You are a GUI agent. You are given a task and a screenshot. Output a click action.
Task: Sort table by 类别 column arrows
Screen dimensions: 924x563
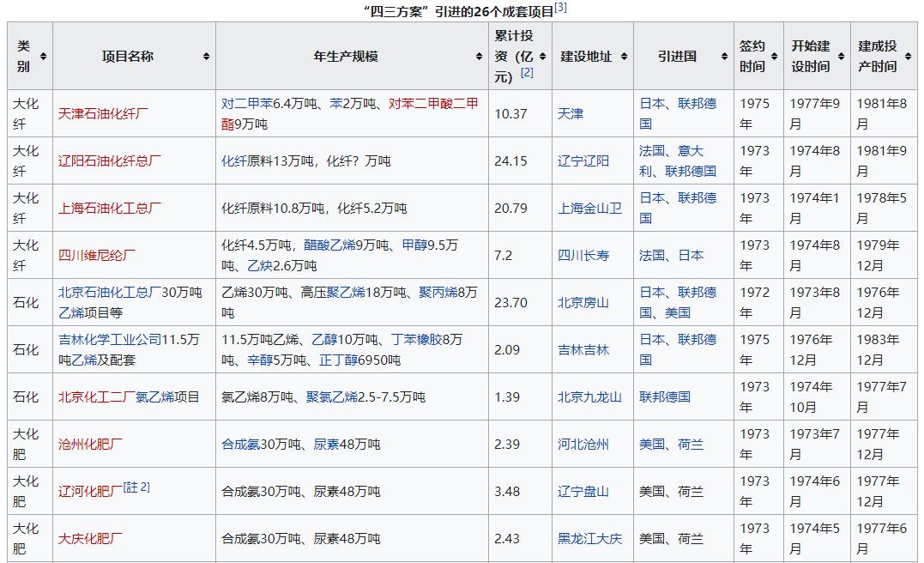tap(43, 56)
